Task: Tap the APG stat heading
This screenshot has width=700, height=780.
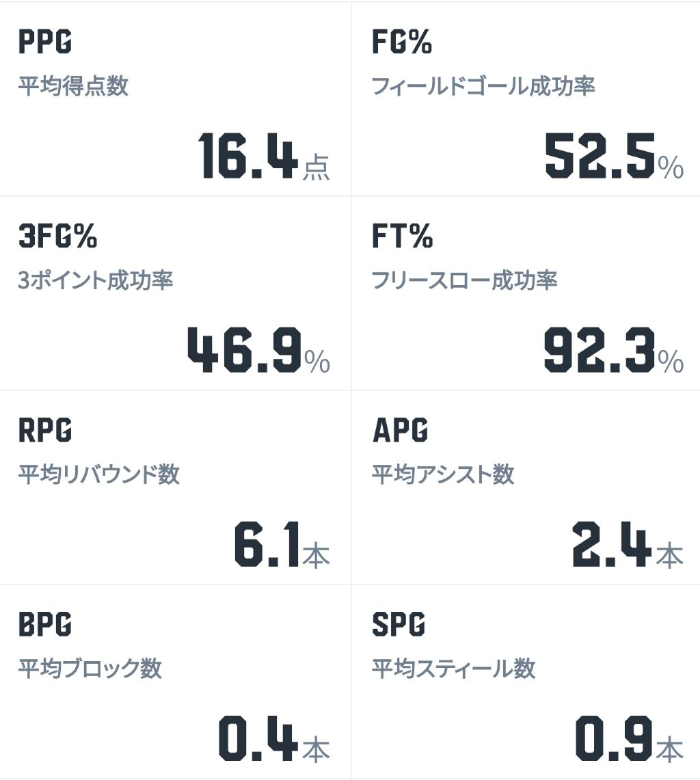Action: click(x=400, y=431)
